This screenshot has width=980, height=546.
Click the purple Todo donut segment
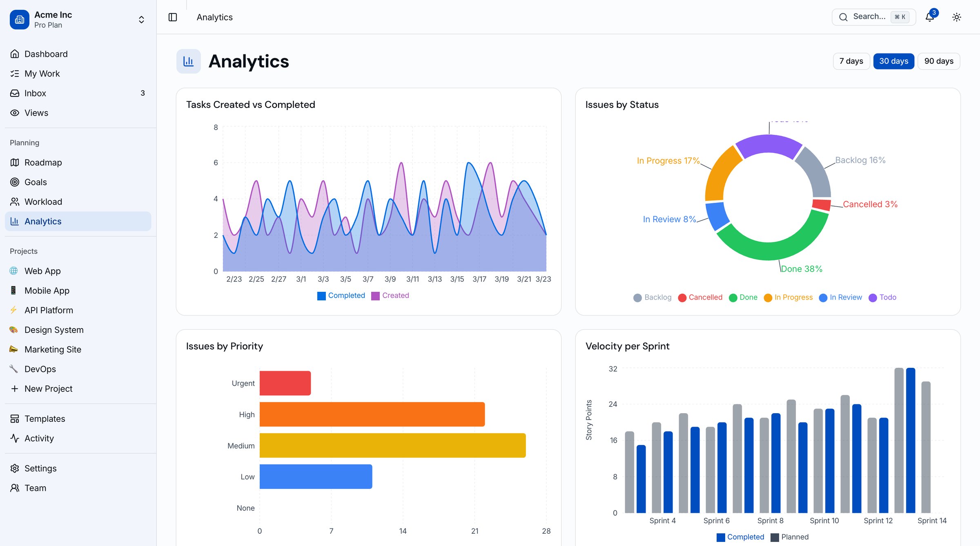pyautogui.click(x=768, y=144)
